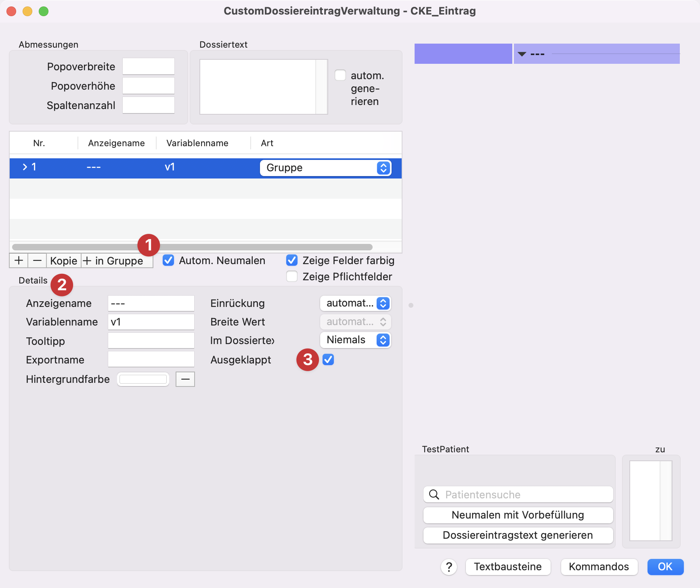
Task: Open help with the question mark button
Action: coord(449,567)
